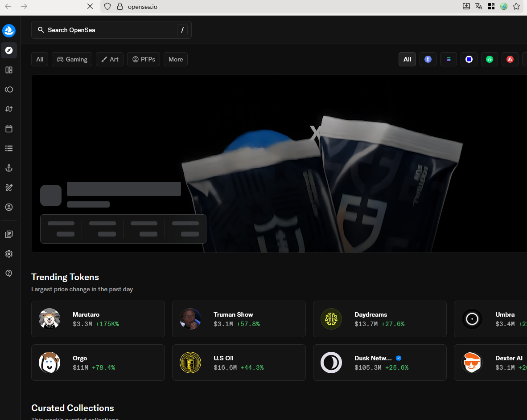
Task: Open the Support question mark icon
Action: coord(9,273)
